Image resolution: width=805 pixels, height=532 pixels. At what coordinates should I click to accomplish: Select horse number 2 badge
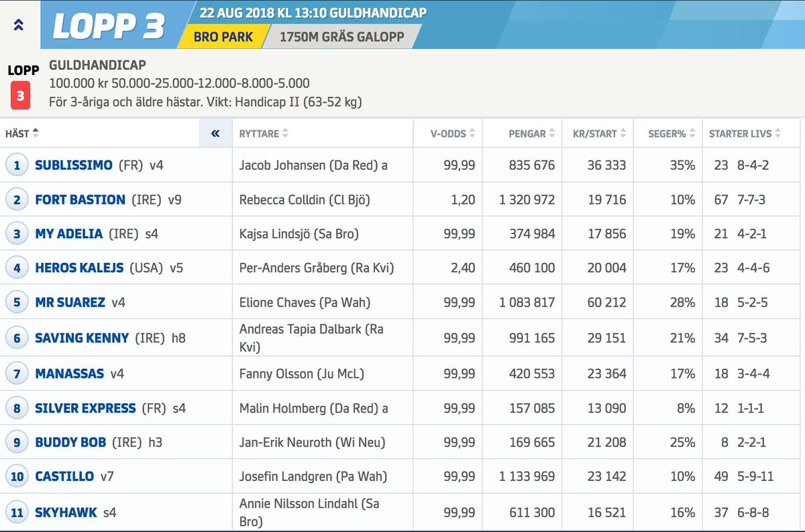tap(17, 199)
